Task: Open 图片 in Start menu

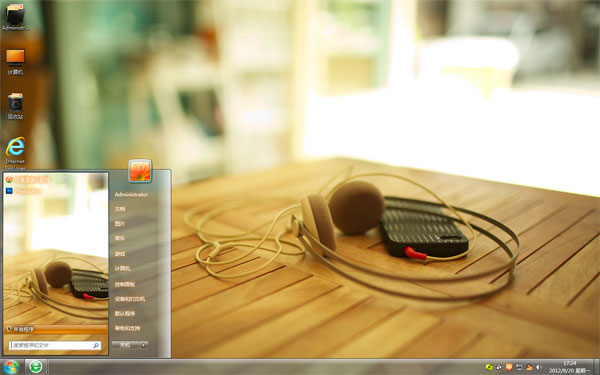Action: pos(120,223)
